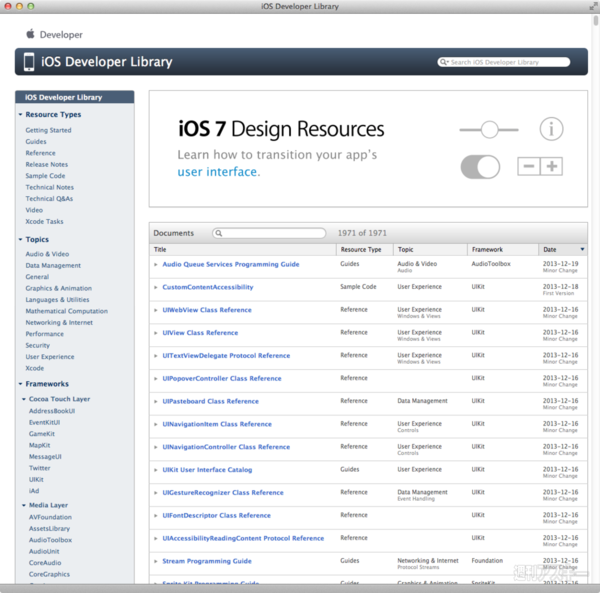Open UIKit User Interface Catalog document

coord(207,470)
